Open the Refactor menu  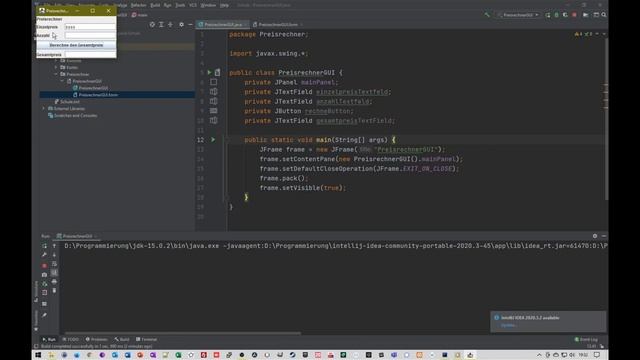click(x=138, y=5)
